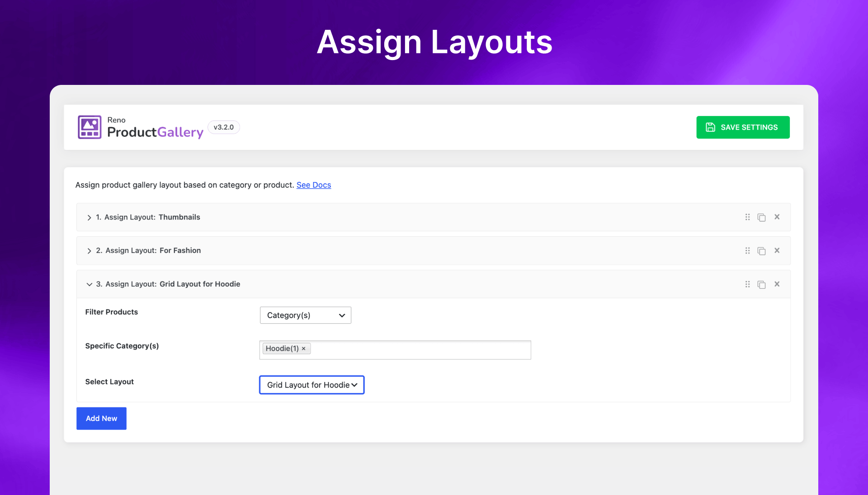This screenshot has height=495, width=868.
Task: Remove the Hoodie(1) category tag
Action: (x=303, y=349)
